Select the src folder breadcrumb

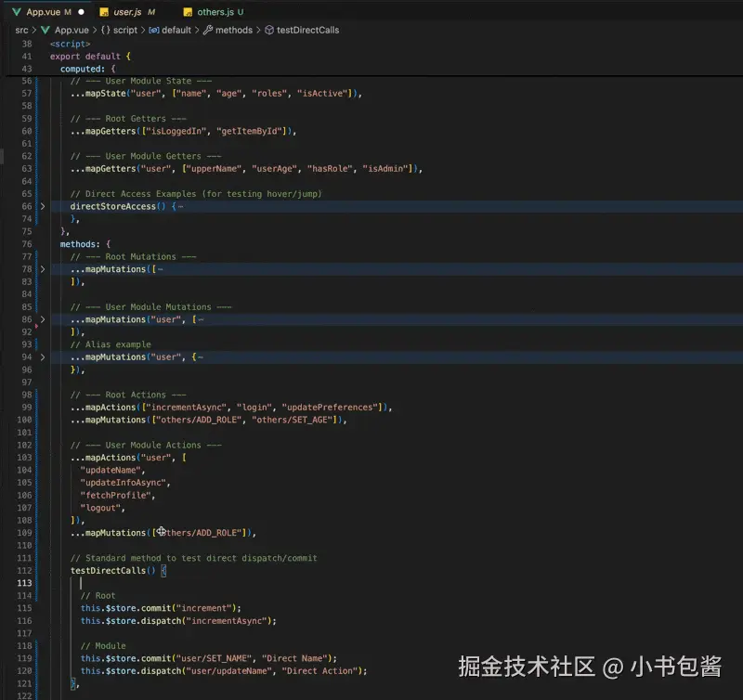click(21, 30)
